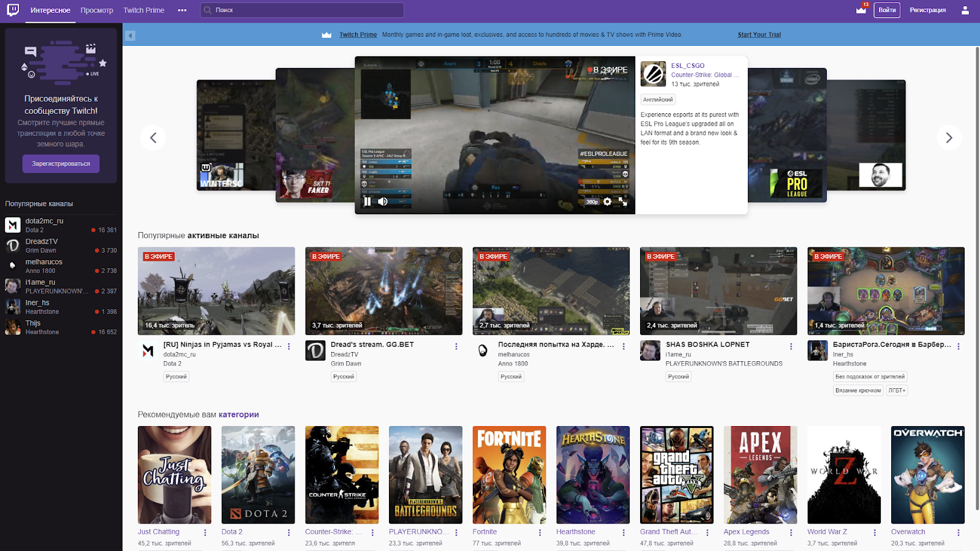Open the PUBG stream thumbnail by i1ame_ru
This screenshot has width=980, height=551.
718,291
